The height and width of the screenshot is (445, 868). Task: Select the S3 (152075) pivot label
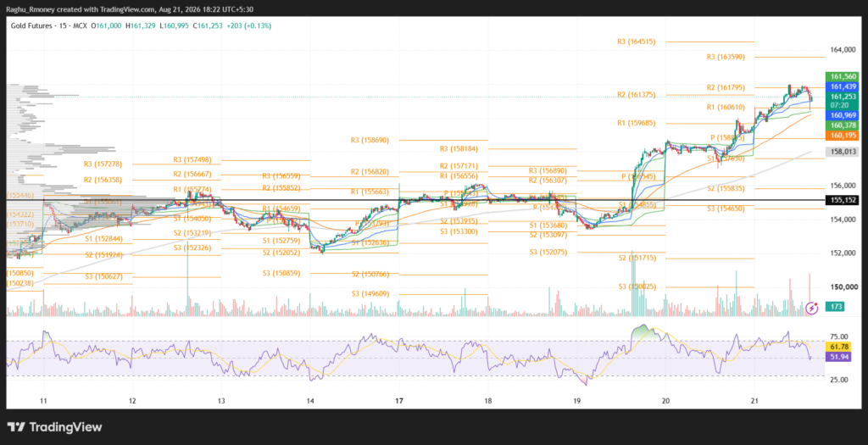point(548,253)
